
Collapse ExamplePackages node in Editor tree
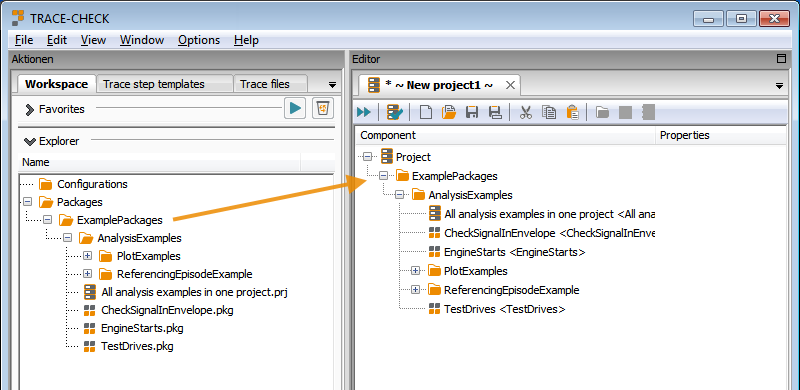[383, 176]
